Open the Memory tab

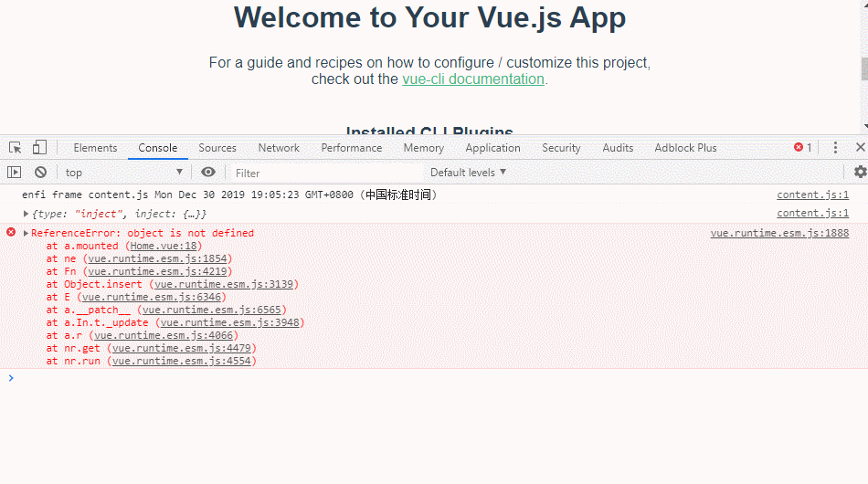[x=423, y=148]
